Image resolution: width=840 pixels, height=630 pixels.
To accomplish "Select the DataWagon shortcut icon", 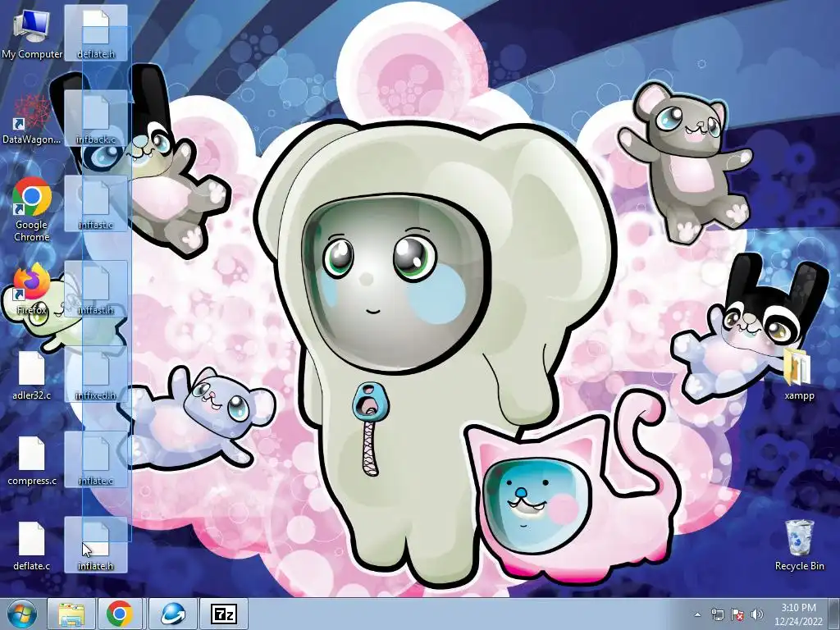I will click(32, 119).
